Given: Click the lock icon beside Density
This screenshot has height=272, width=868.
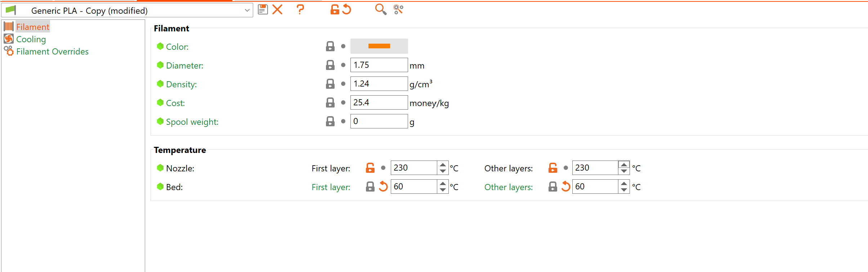Looking at the screenshot, I should (330, 84).
